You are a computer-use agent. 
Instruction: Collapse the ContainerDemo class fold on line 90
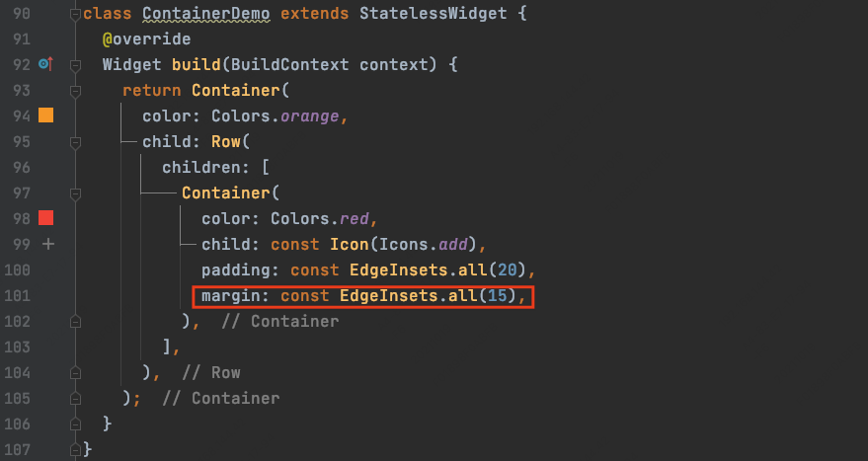[x=75, y=15]
